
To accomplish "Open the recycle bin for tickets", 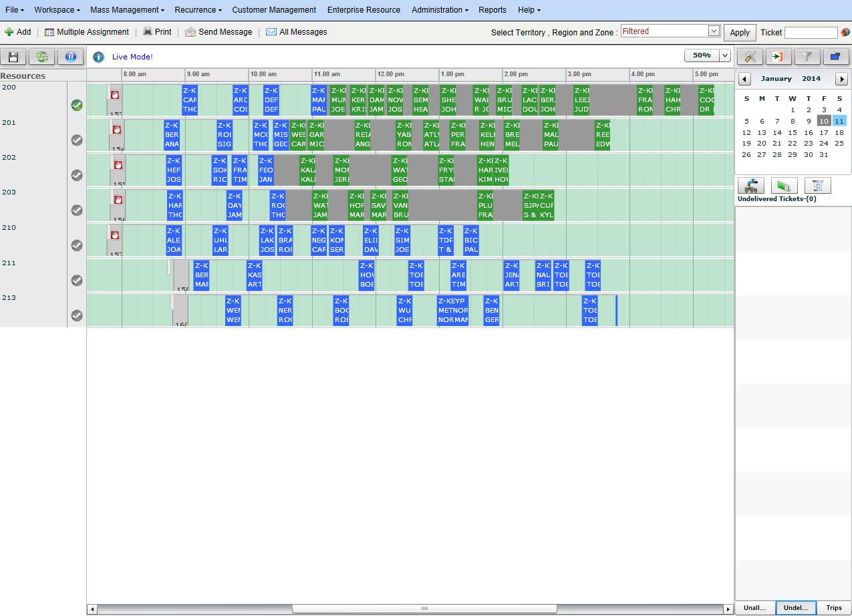I will tap(817, 186).
